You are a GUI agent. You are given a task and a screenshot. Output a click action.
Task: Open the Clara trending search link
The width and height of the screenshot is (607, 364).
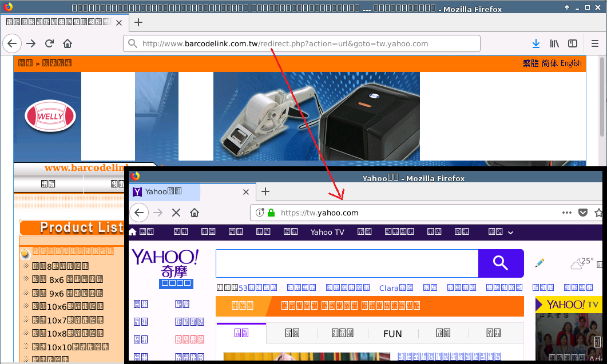click(396, 288)
